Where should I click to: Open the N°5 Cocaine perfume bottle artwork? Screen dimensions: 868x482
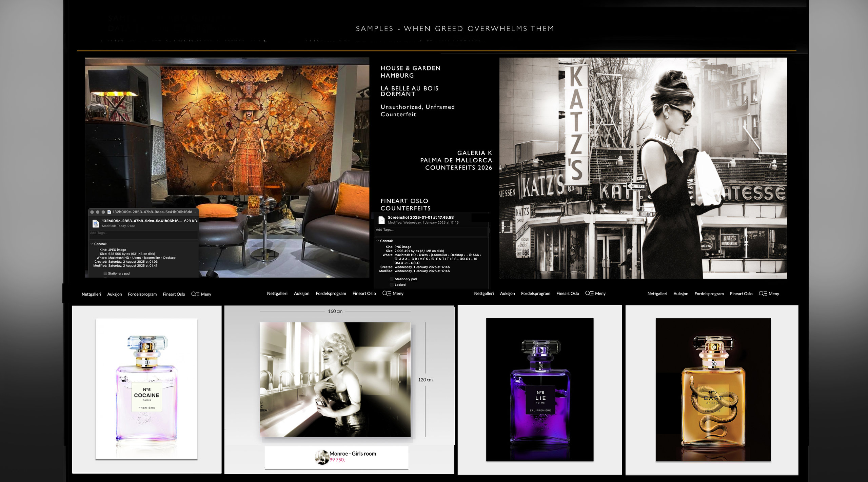[146, 389]
